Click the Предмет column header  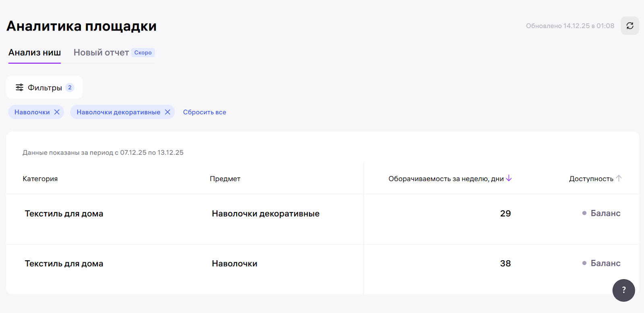coord(225,179)
